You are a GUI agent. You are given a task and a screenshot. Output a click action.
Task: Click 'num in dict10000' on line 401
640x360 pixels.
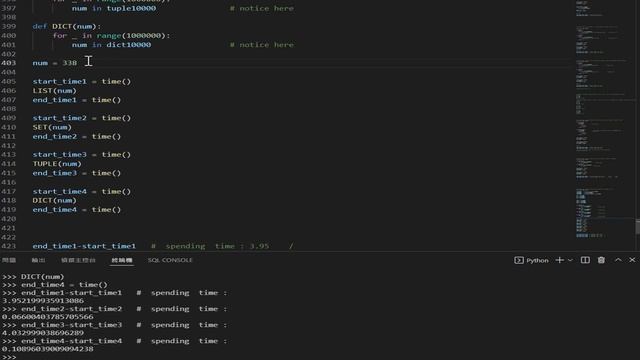(x=111, y=45)
